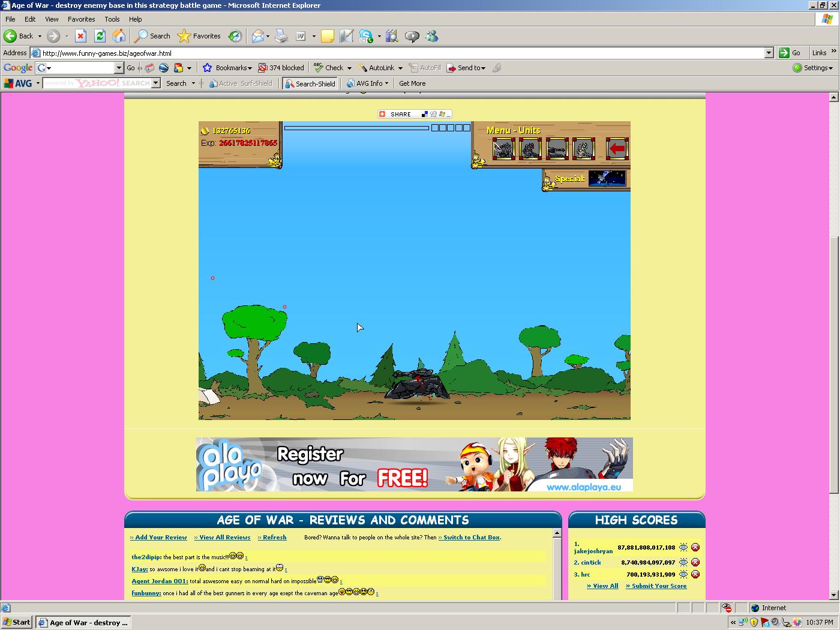The width and height of the screenshot is (840, 630).
Task: Open the Tools menu
Action: tap(112, 19)
